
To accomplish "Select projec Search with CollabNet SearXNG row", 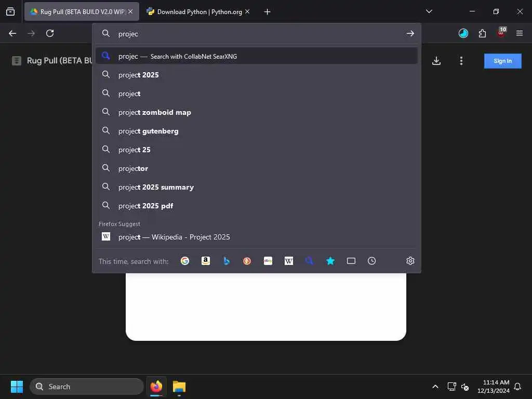I will 257,56.
